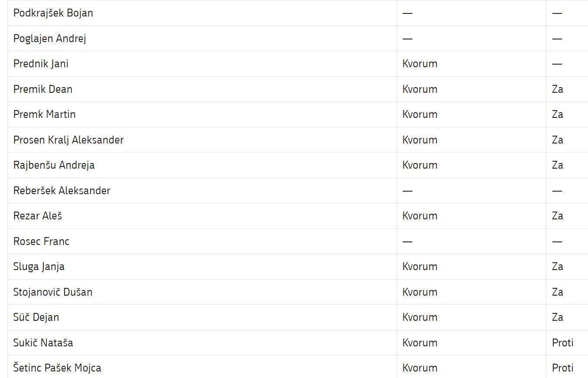Select Rosec Franc in the list

42,241
